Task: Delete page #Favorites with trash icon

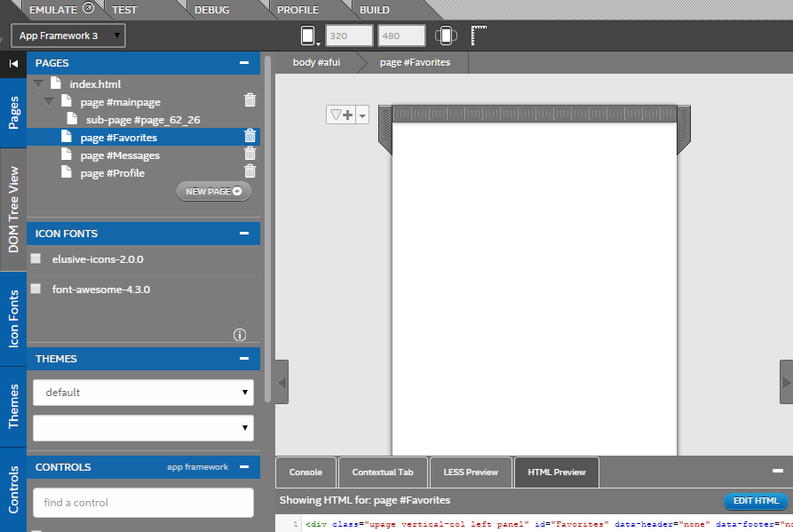Action: coord(250,136)
